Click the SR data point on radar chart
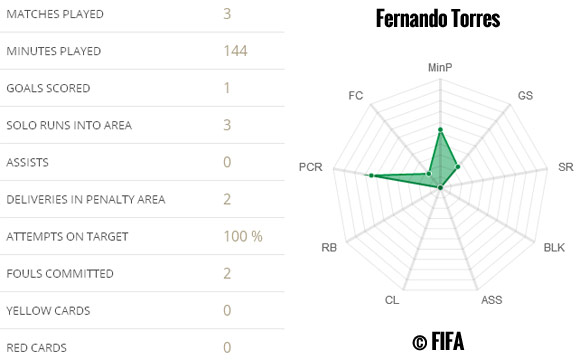 [x=458, y=167]
